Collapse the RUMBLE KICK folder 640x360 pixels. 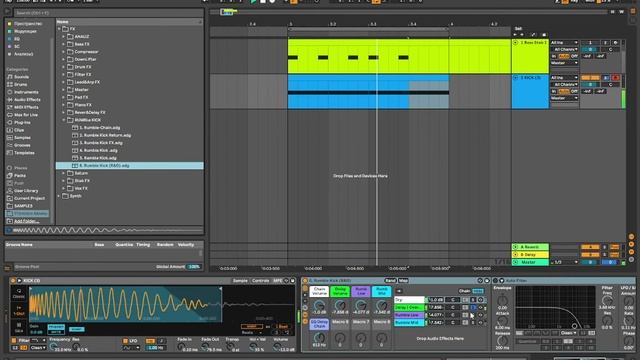click(x=64, y=120)
